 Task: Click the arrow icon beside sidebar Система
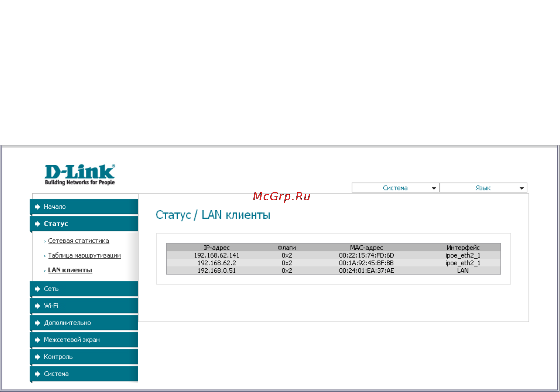tap(37, 374)
